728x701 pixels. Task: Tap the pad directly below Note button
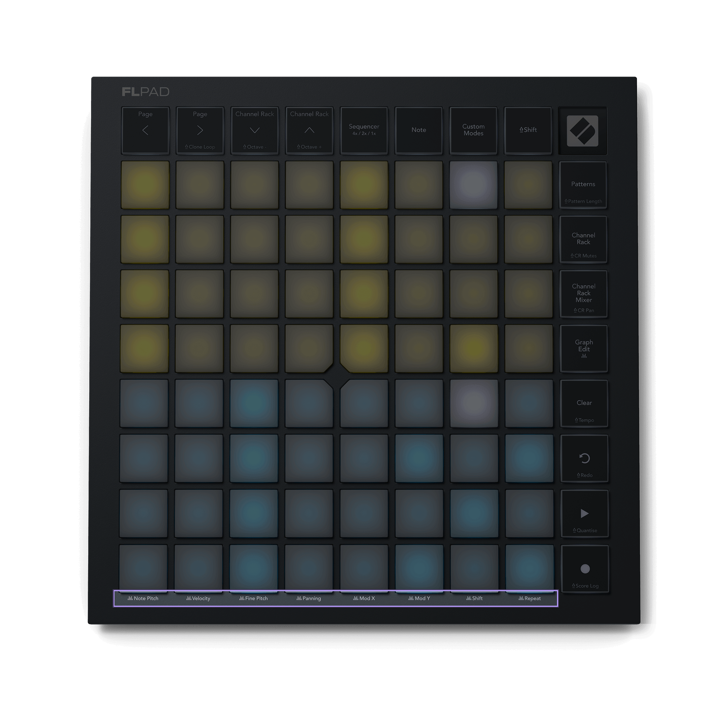pyautogui.click(x=419, y=184)
